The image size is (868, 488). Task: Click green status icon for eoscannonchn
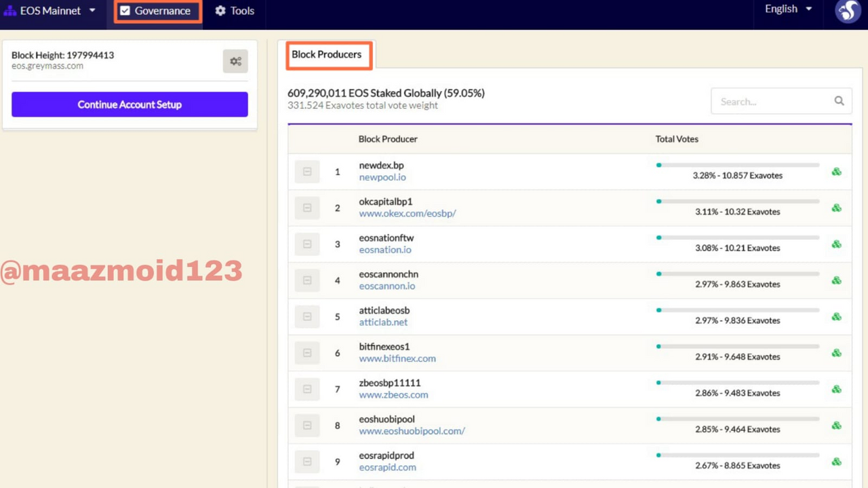[837, 280]
